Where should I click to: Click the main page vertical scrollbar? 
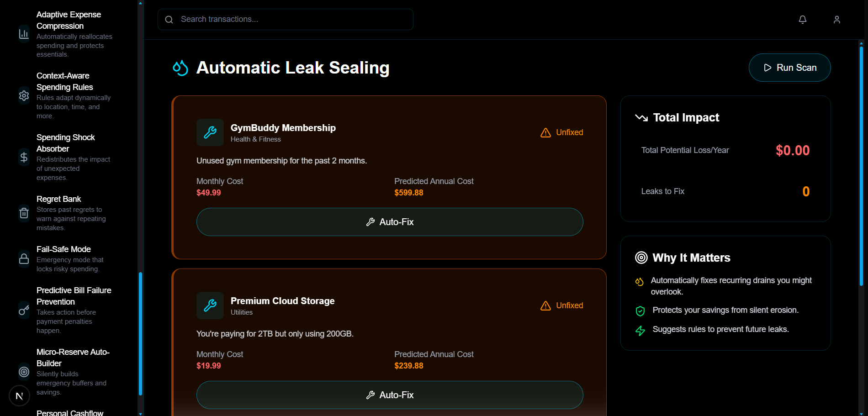pos(861,164)
